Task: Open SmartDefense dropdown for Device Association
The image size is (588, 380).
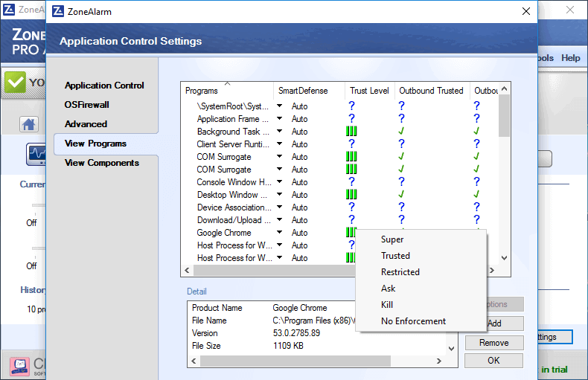Action: coord(279,207)
